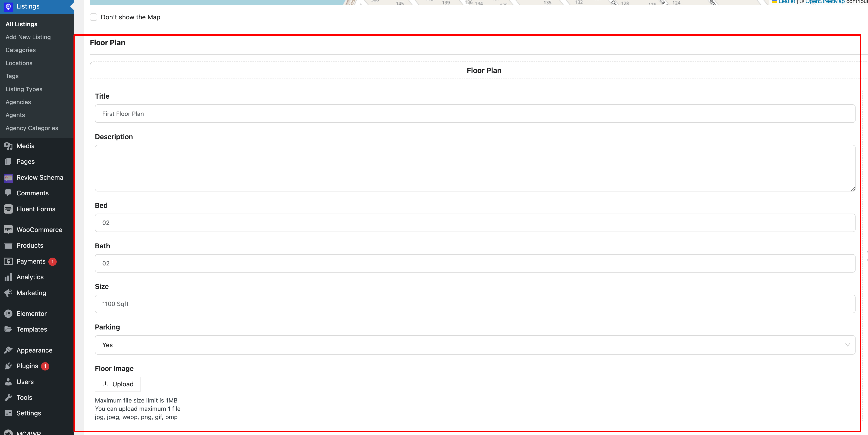This screenshot has width=868, height=435.
Task: Click the Users person icon
Action: 9,382
